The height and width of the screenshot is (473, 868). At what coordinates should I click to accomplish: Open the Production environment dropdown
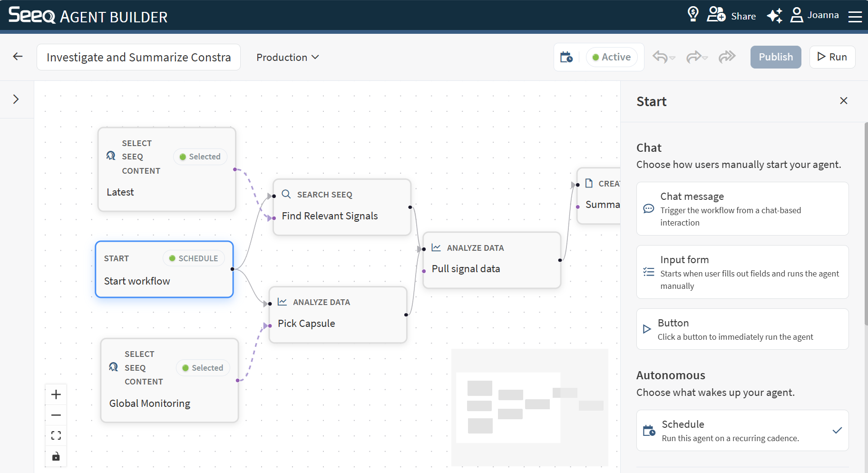coord(287,57)
